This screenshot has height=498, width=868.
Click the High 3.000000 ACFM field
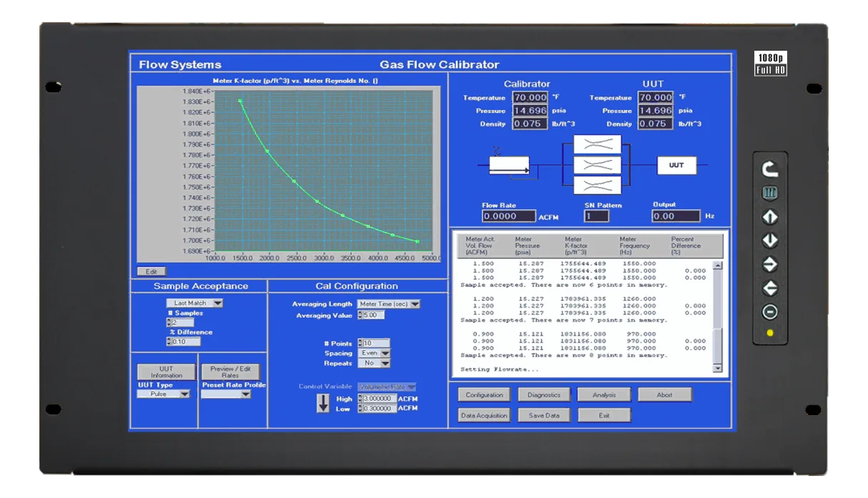pos(379,398)
